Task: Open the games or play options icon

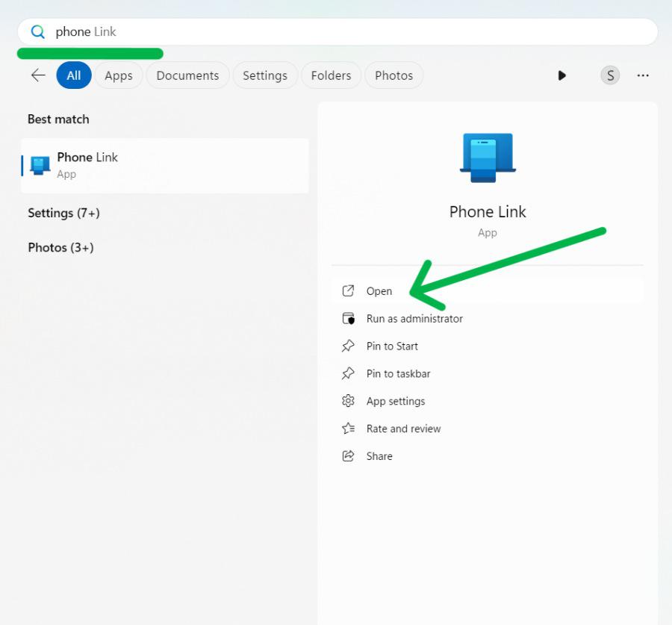Action: [561, 75]
